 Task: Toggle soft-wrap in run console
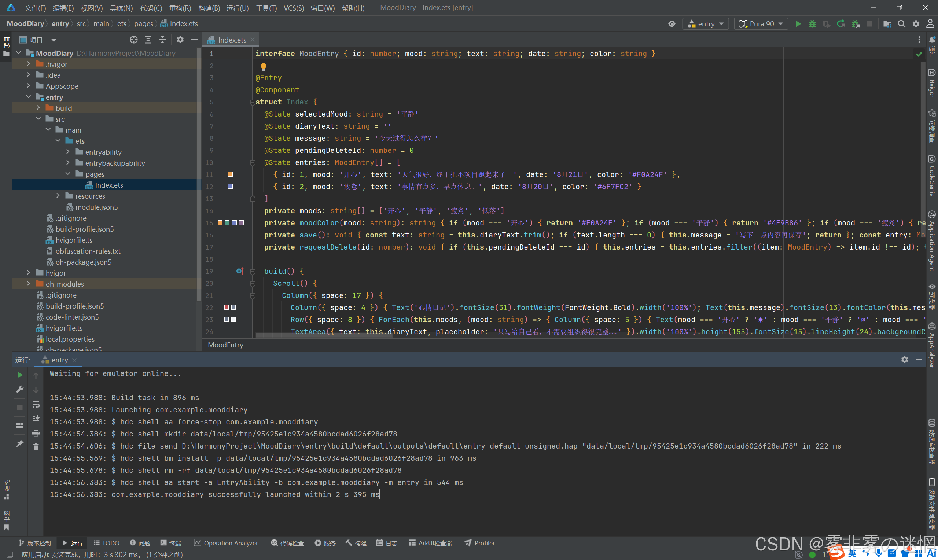[36, 404]
